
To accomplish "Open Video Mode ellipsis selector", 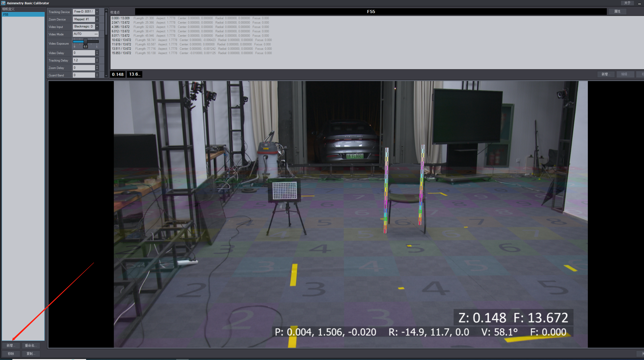I will tap(96, 34).
